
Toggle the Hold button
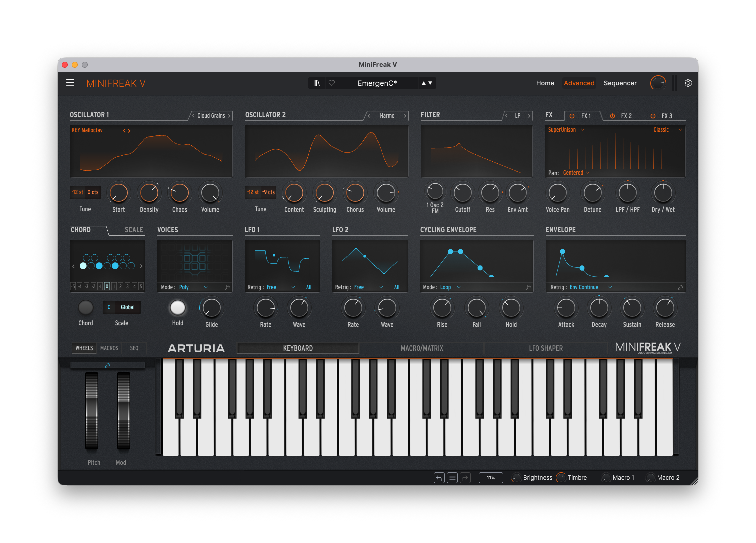tap(178, 308)
